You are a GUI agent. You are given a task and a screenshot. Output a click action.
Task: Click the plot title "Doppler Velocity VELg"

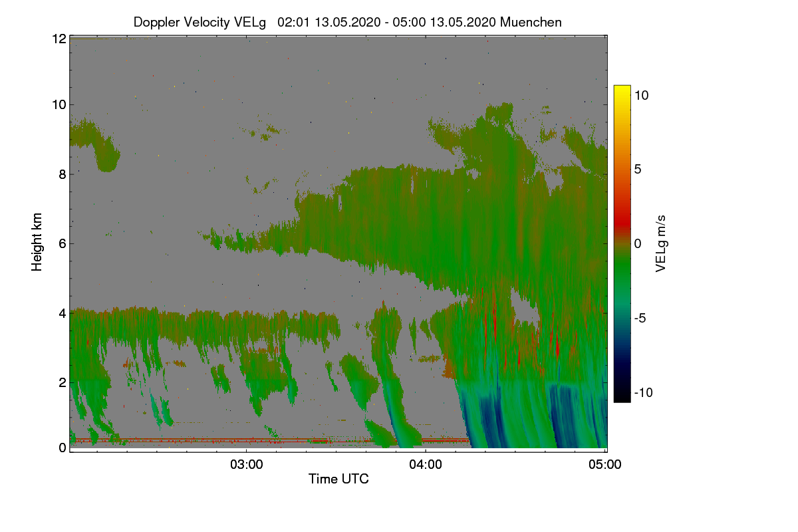point(199,22)
